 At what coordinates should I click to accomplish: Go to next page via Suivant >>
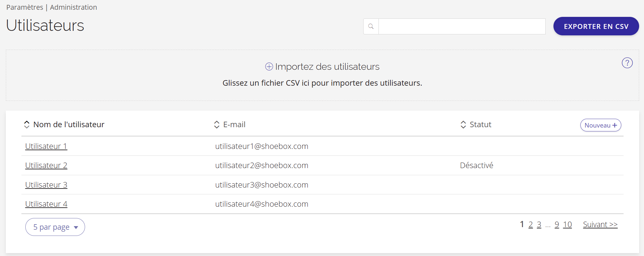pos(600,225)
